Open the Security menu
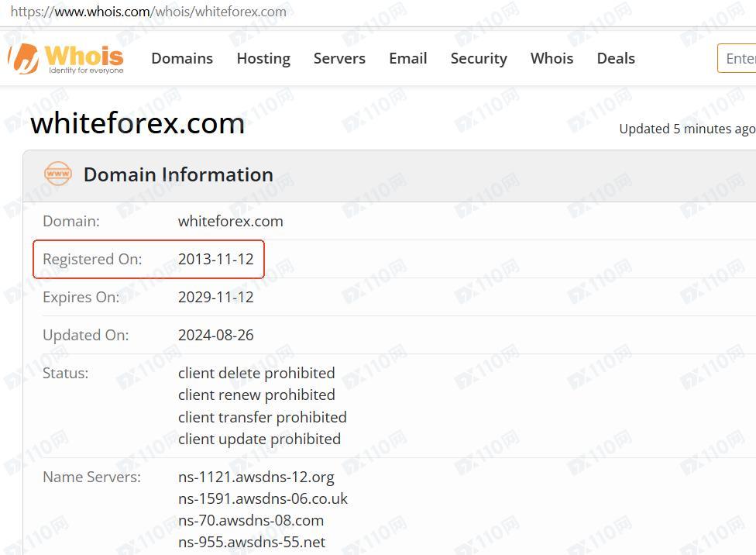Image resolution: width=756 pixels, height=555 pixels. pyautogui.click(x=479, y=58)
